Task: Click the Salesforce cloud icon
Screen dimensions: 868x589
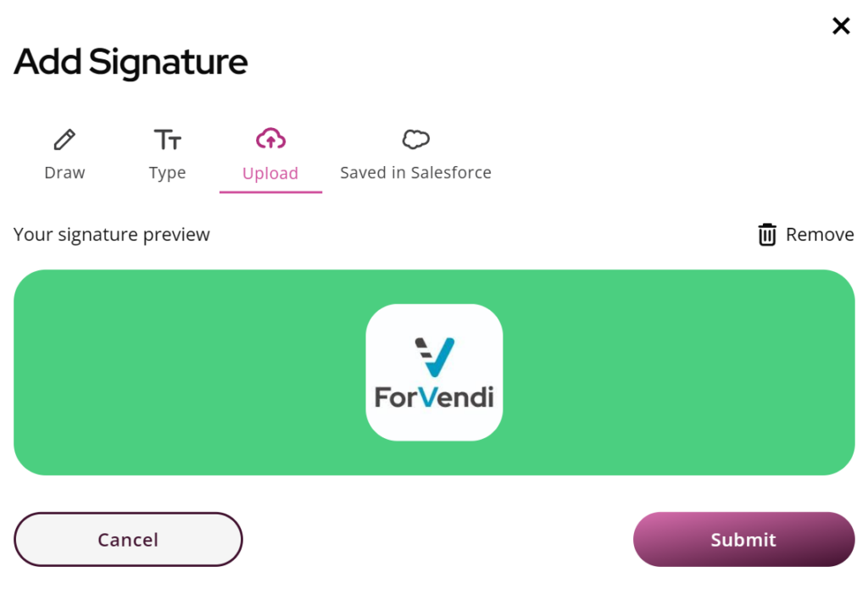Action: pyautogui.click(x=415, y=139)
